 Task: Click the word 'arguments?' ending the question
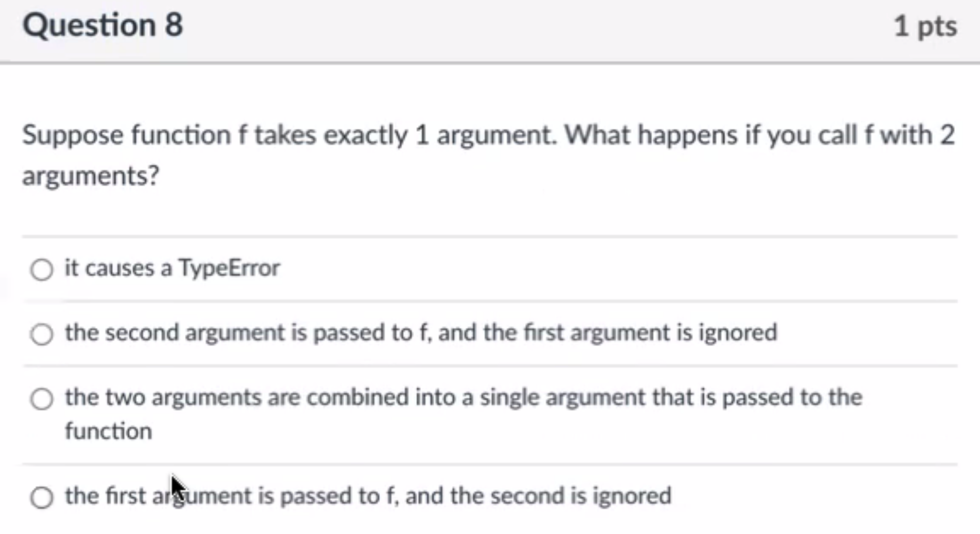click(91, 176)
